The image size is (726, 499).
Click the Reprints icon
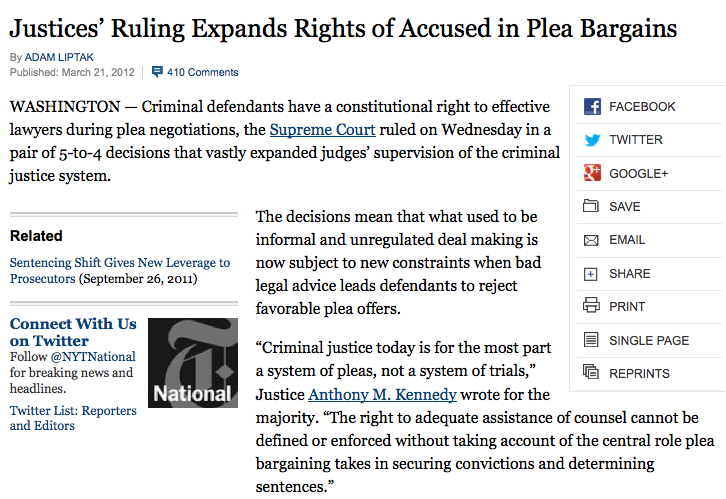591,372
